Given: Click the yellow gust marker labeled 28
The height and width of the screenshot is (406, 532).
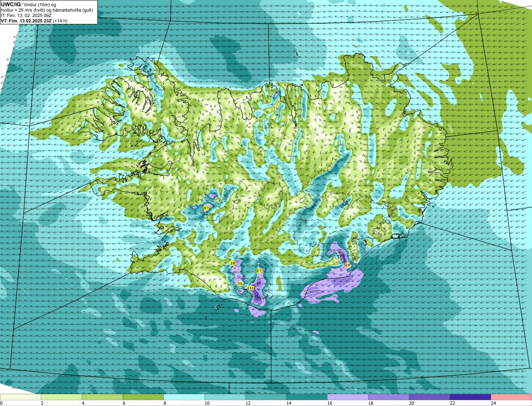Looking at the screenshot, I should (x=233, y=263).
